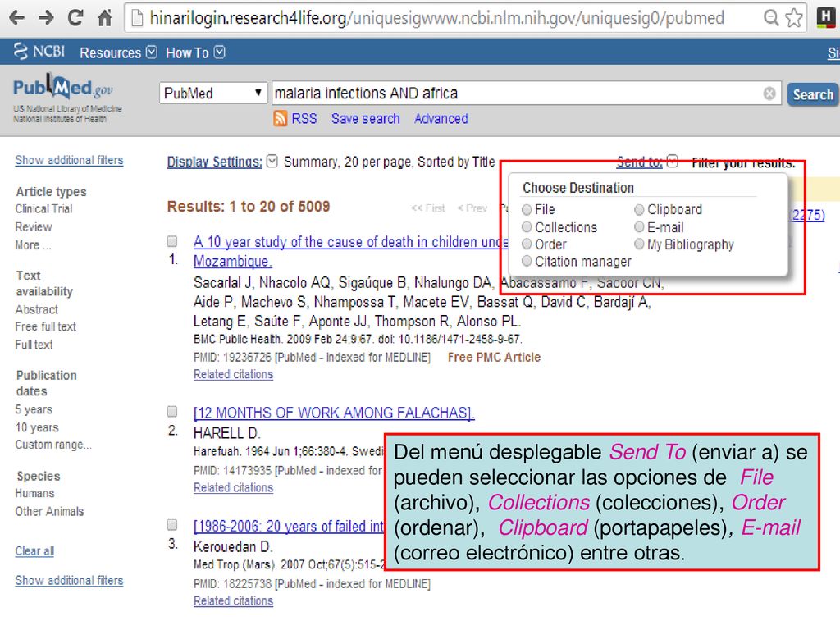Open Custom range publication dates
The height and width of the screenshot is (630, 840).
coord(53,445)
